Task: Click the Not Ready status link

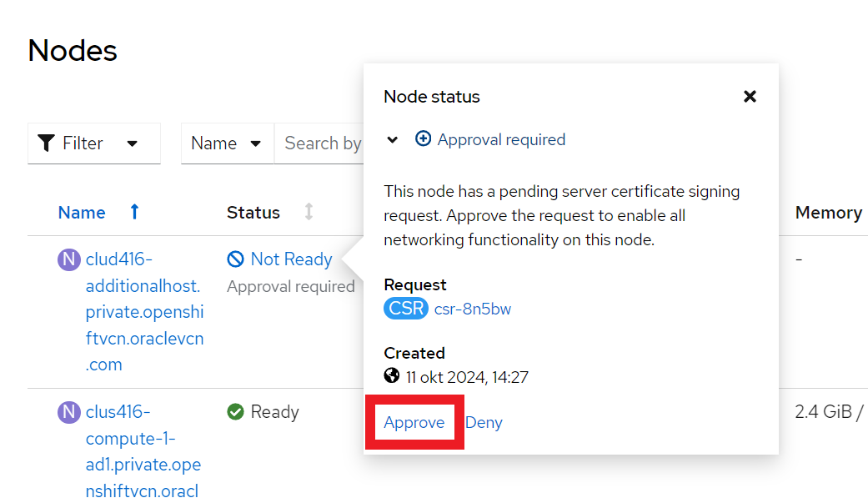Action: coord(291,259)
